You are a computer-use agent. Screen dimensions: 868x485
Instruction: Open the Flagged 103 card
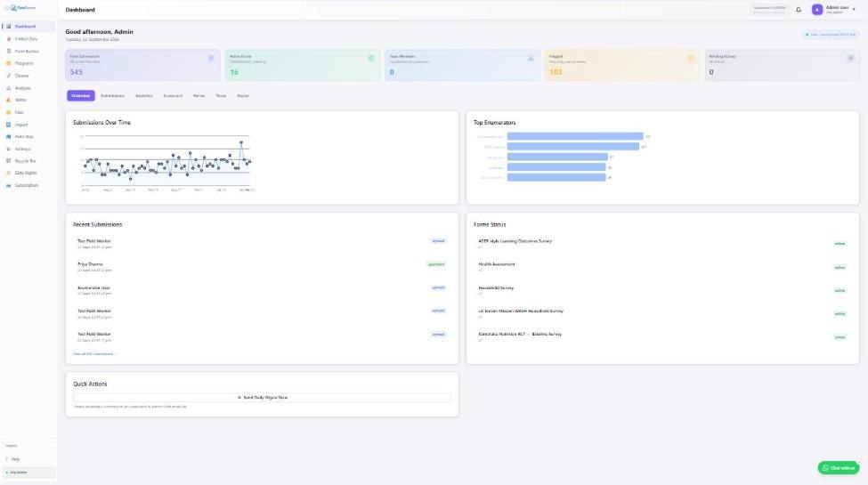click(621, 65)
